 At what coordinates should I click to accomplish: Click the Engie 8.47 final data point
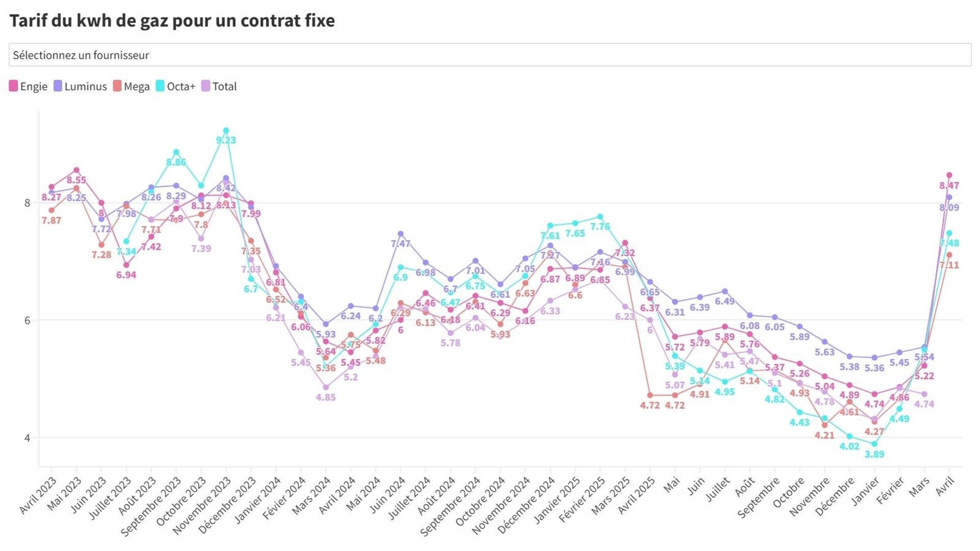(949, 176)
